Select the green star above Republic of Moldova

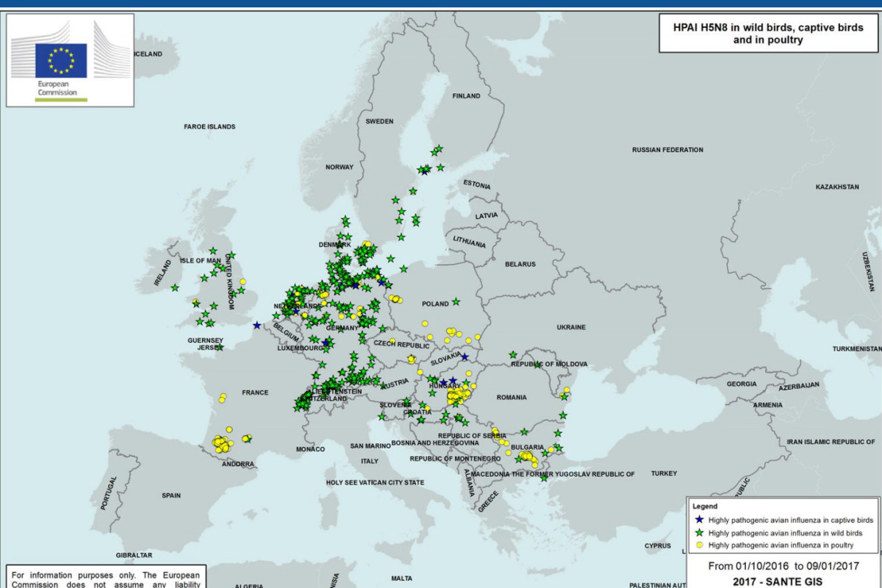pos(513,354)
